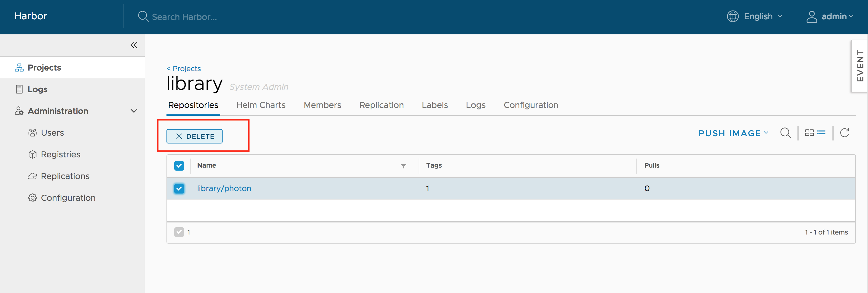The height and width of the screenshot is (293, 868).
Task: Switch to the Helm Charts tab
Action: pyautogui.click(x=261, y=105)
